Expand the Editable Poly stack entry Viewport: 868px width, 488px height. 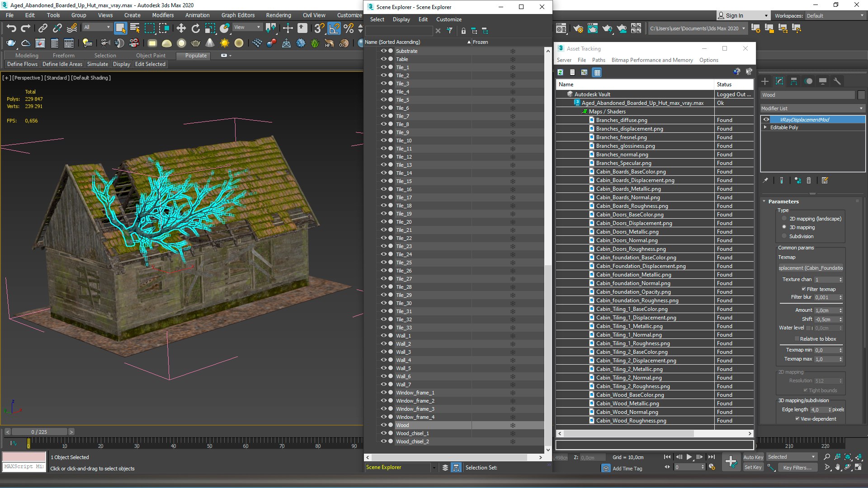click(765, 127)
